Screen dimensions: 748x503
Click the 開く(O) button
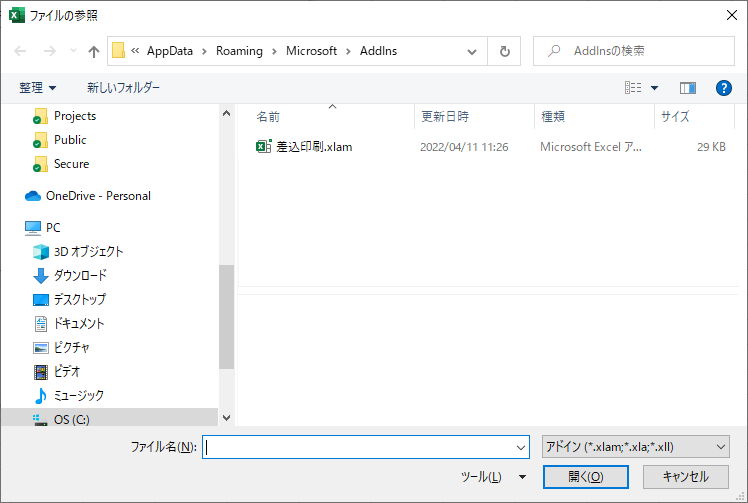point(585,477)
